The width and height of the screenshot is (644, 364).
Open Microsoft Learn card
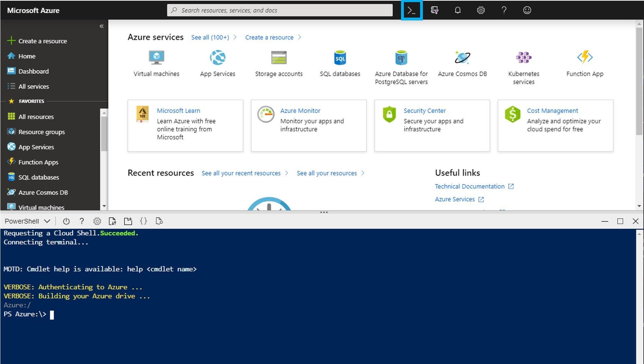[x=185, y=126]
